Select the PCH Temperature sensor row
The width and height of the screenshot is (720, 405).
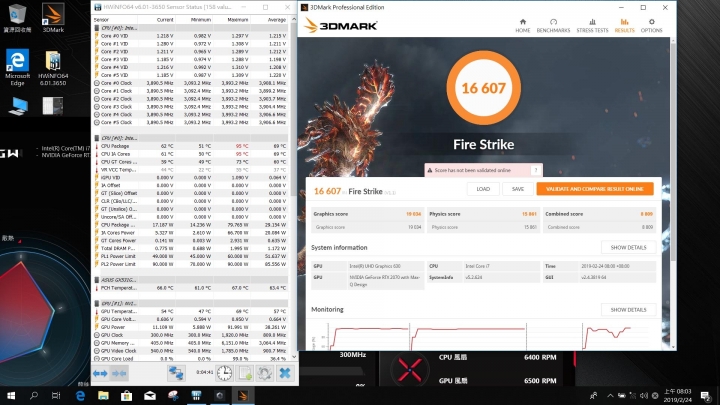point(191,288)
